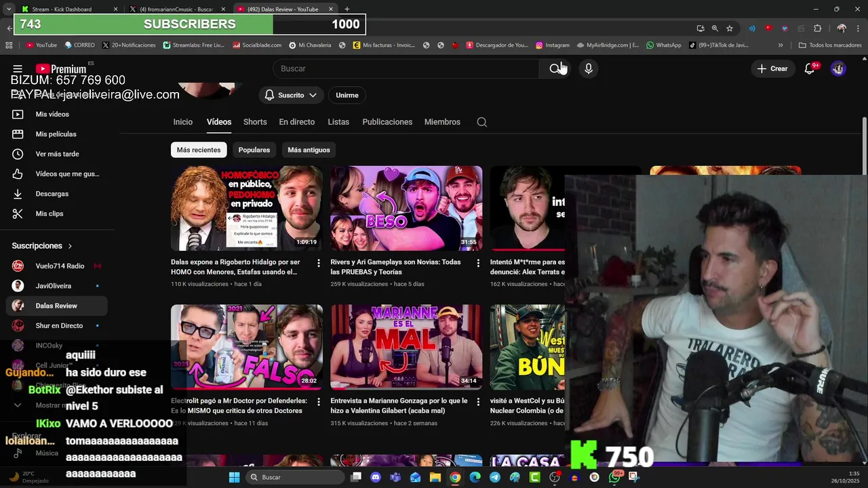Click the Windows taskbar Buscar box

tap(295, 477)
